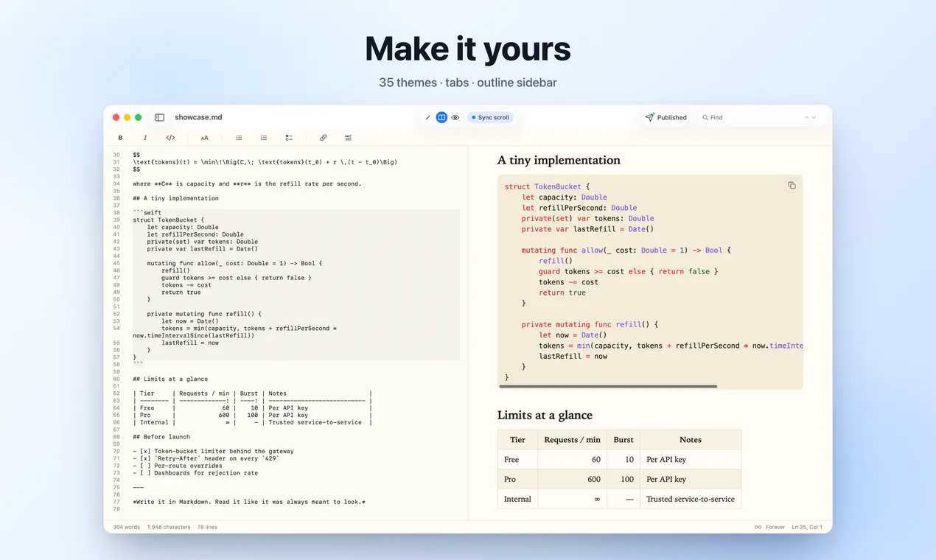This screenshot has height=560, width=936.
Task: Click editor line ## Before launch
Action: pos(163,437)
